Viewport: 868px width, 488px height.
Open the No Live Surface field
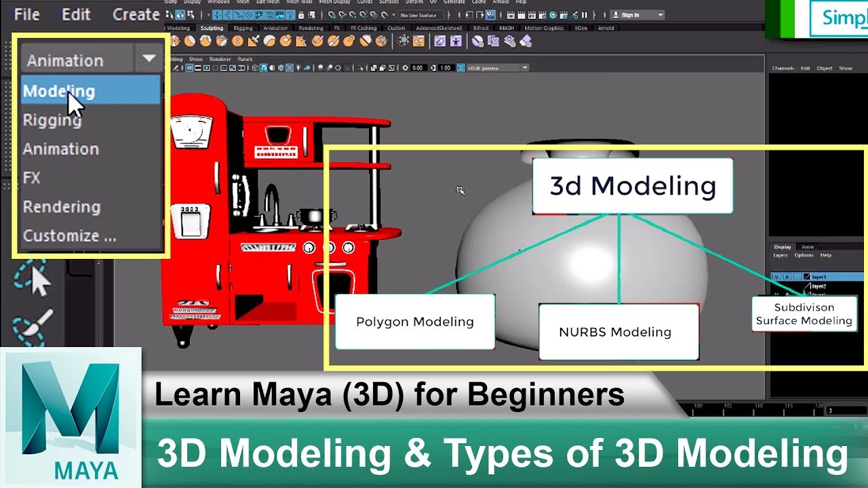(x=421, y=15)
